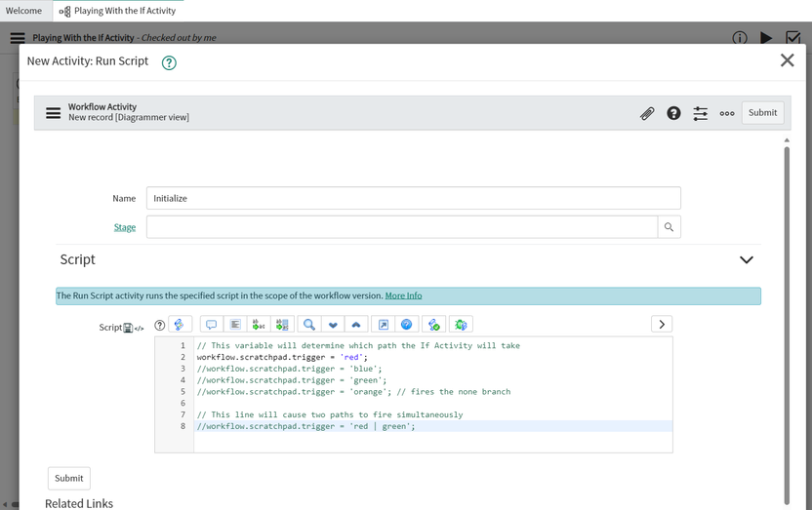The image size is (812, 510).
Task: Click Submit button in form header
Action: (762, 113)
